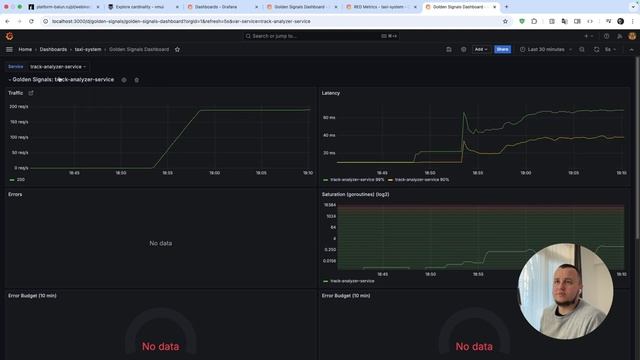This screenshot has width=640, height=360.
Task: Click the browser forward arrow
Action: tap(19, 21)
